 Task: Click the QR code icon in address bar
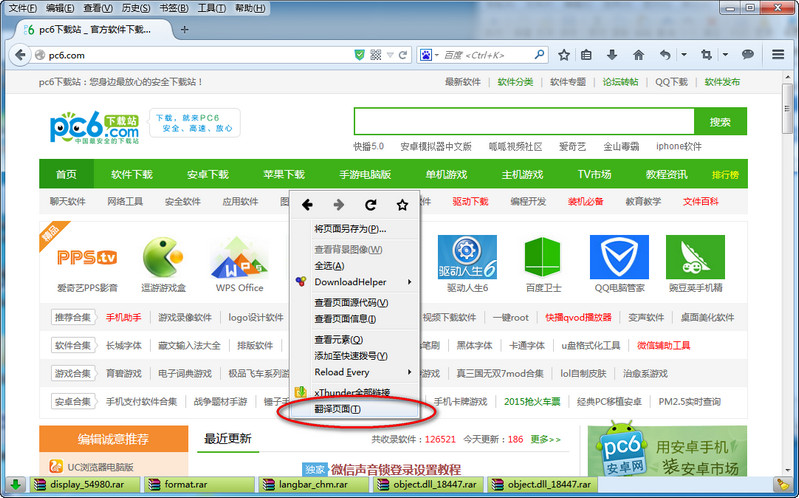coord(376,55)
